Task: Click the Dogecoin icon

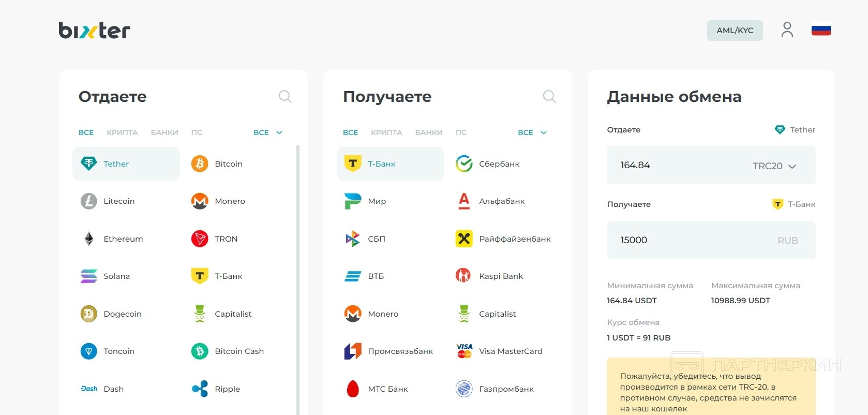Action: pos(88,314)
